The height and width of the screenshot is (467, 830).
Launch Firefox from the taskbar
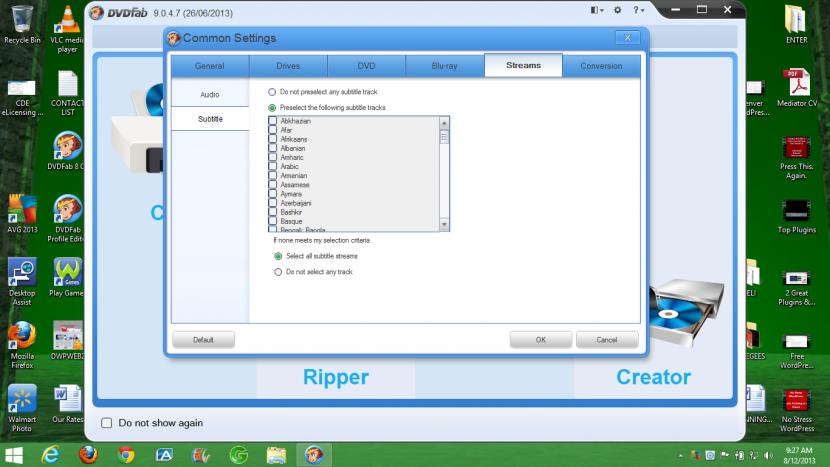coord(88,455)
